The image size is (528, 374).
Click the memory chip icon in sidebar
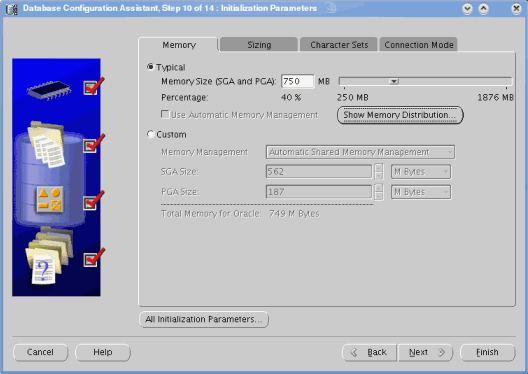click(49, 90)
